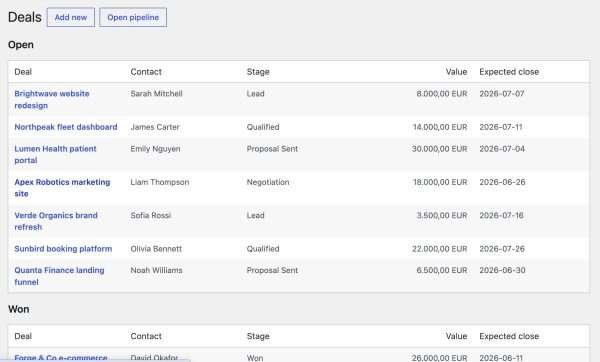The width and height of the screenshot is (600, 362).
Task: Click Contact column header in Open table
Action: tap(146, 72)
